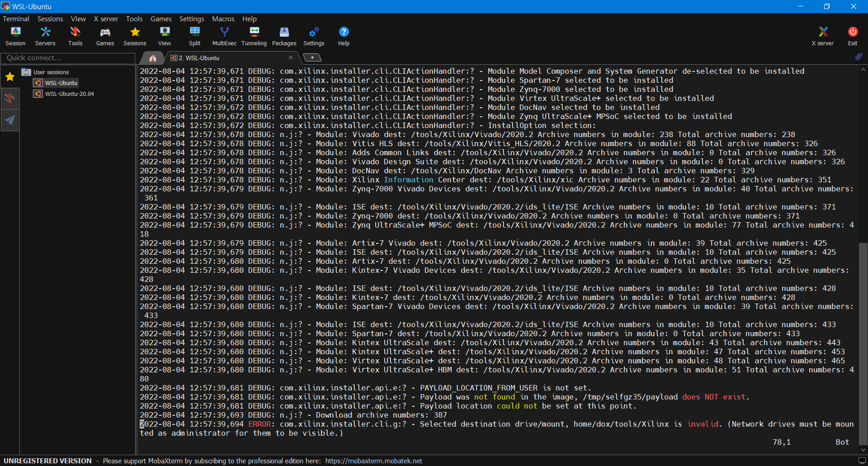Image resolution: width=868 pixels, height=466 pixels.
Task: Add a new terminal tab
Action: (x=312, y=57)
